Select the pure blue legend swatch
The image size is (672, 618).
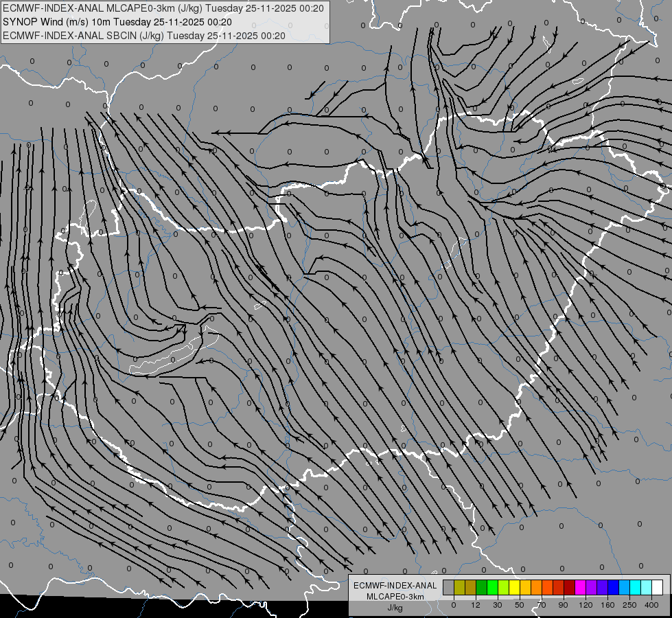coord(614,587)
